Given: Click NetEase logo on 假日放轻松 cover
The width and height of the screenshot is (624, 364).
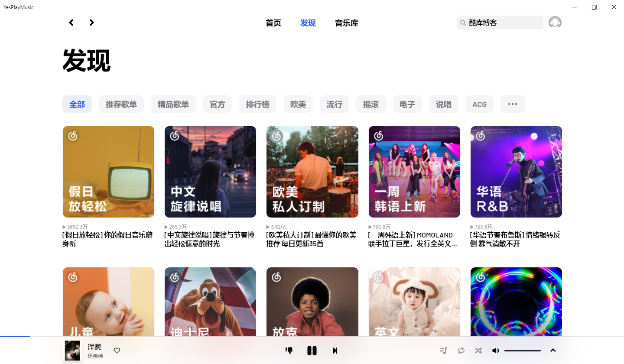Looking at the screenshot, I should click(72, 136).
